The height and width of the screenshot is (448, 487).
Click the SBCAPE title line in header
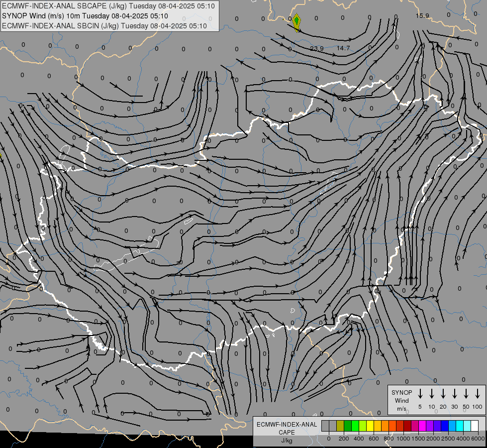108,6
